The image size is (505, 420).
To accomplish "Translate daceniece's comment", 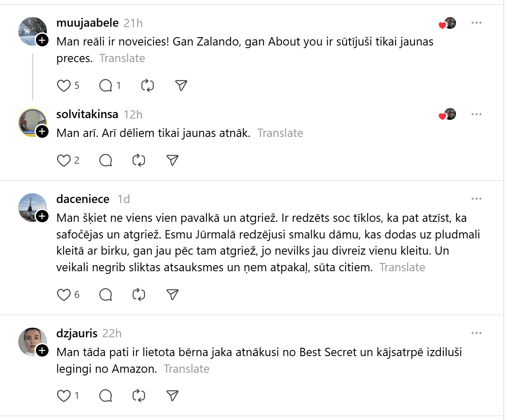I will (402, 267).
